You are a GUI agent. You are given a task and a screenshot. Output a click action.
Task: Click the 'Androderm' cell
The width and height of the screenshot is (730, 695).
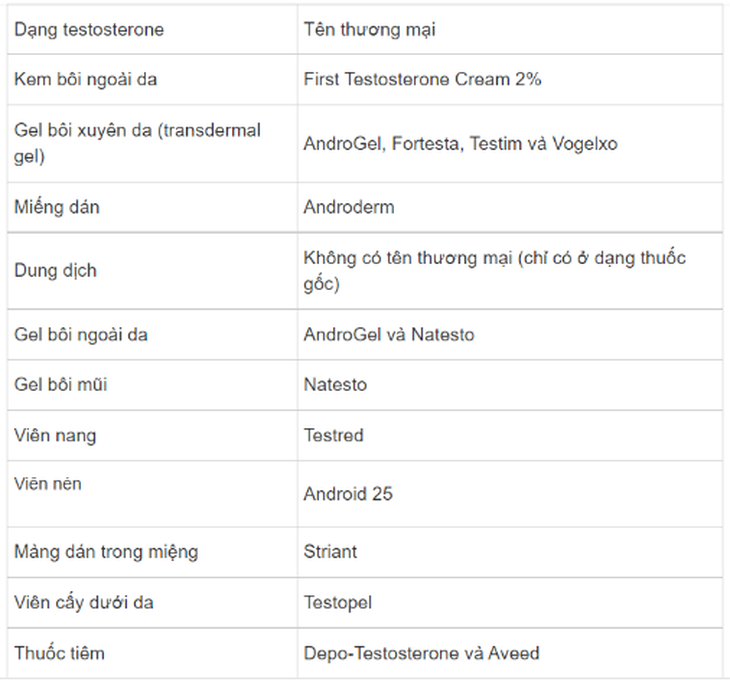pos(510,207)
